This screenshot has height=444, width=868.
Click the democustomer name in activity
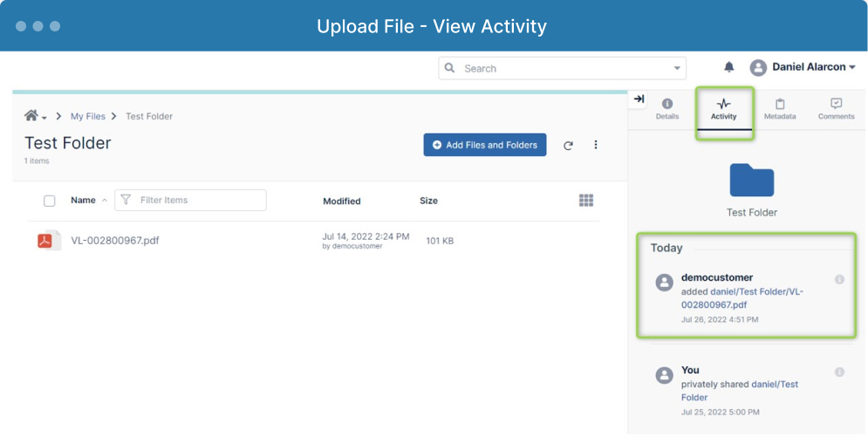click(x=717, y=277)
